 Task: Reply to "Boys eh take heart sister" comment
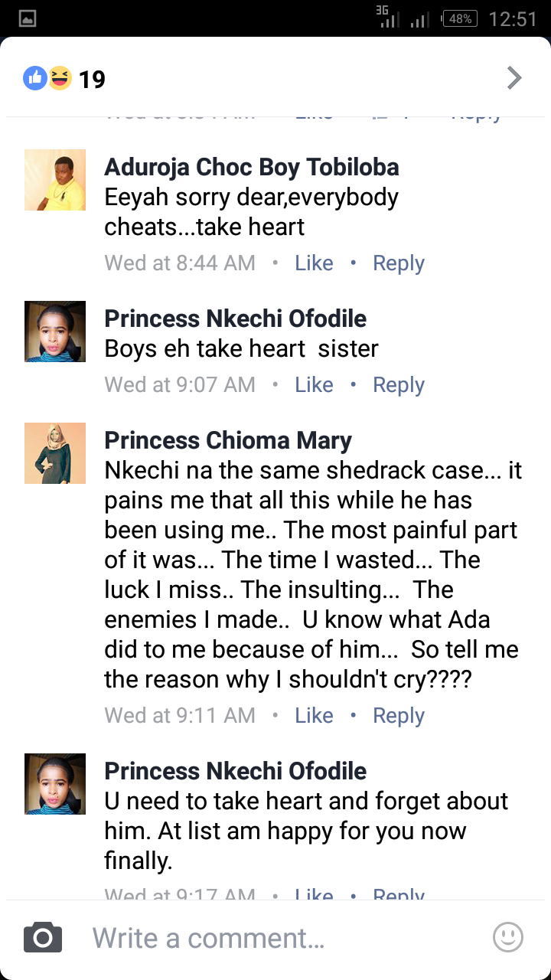tap(398, 385)
